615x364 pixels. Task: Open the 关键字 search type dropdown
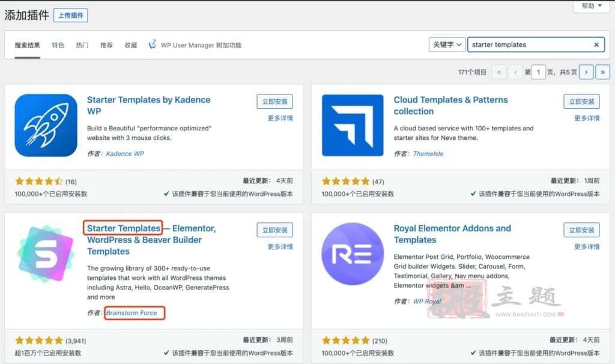coord(447,44)
